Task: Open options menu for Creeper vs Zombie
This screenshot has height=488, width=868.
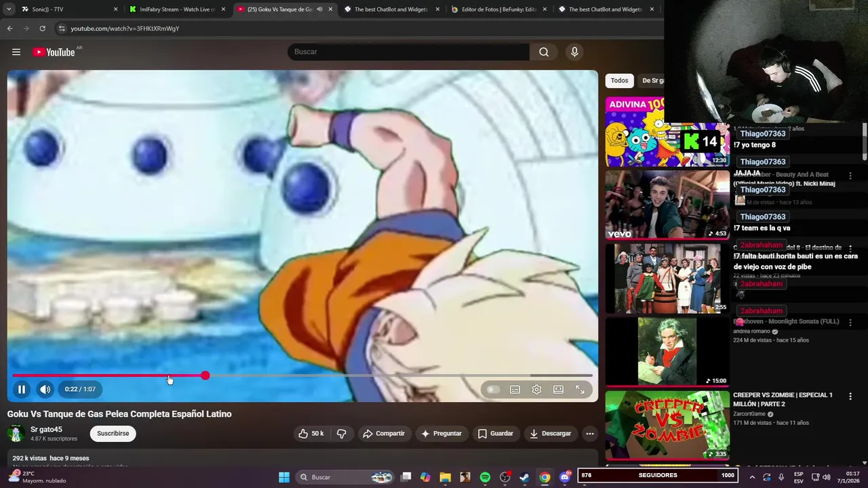Action: pyautogui.click(x=850, y=396)
